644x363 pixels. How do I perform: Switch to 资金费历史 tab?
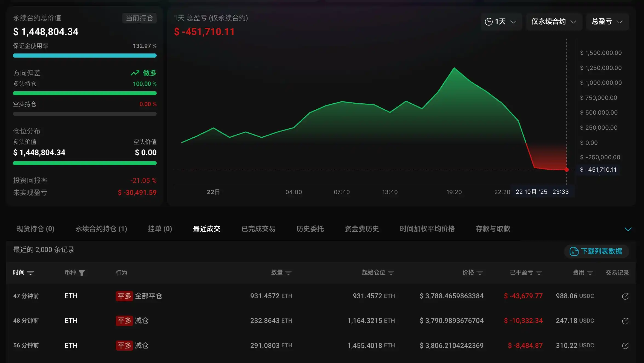(362, 229)
